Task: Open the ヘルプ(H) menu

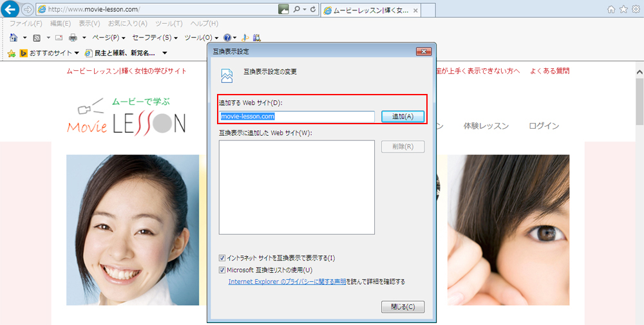Action: (204, 24)
